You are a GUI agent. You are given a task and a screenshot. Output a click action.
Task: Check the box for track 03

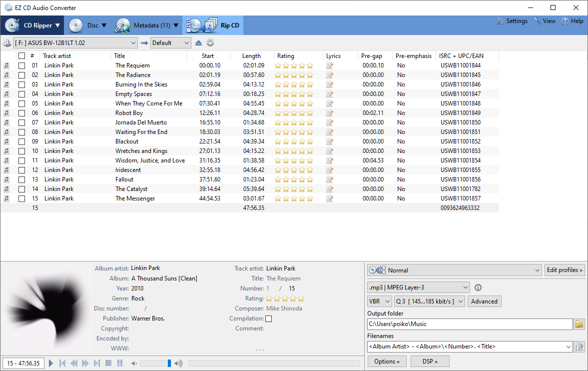(x=21, y=84)
